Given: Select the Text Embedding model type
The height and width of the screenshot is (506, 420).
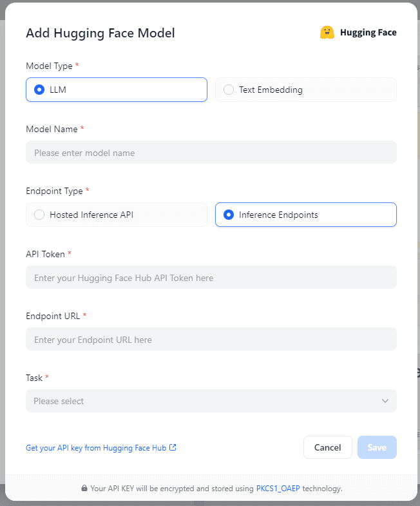Looking at the screenshot, I should pyautogui.click(x=229, y=90).
